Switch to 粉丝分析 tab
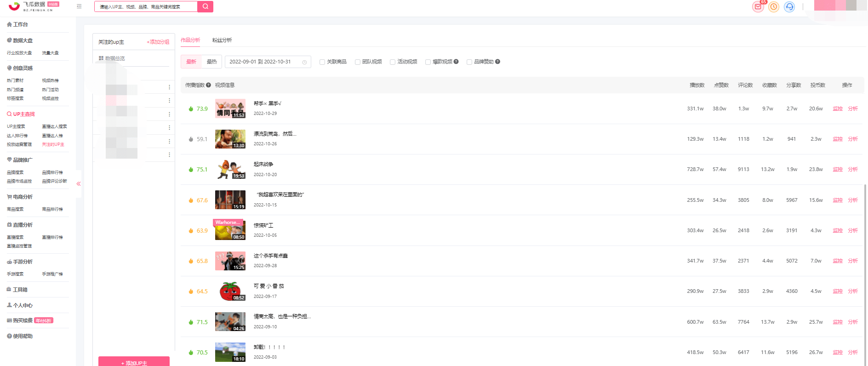Image resolution: width=868 pixels, height=366 pixels. [222, 40]
